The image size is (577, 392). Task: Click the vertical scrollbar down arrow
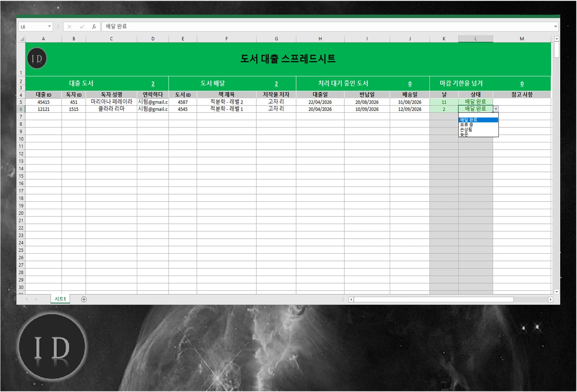tap(557, 292)
